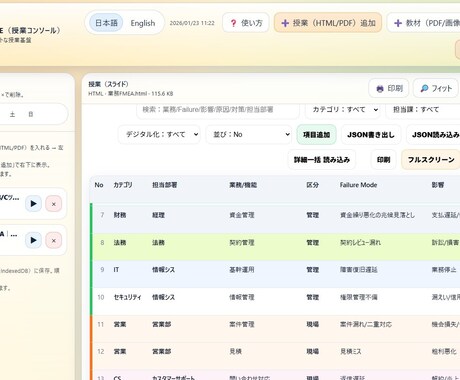Click the 業務/機能 column header
460x380 pixels.
pos(243,185)
